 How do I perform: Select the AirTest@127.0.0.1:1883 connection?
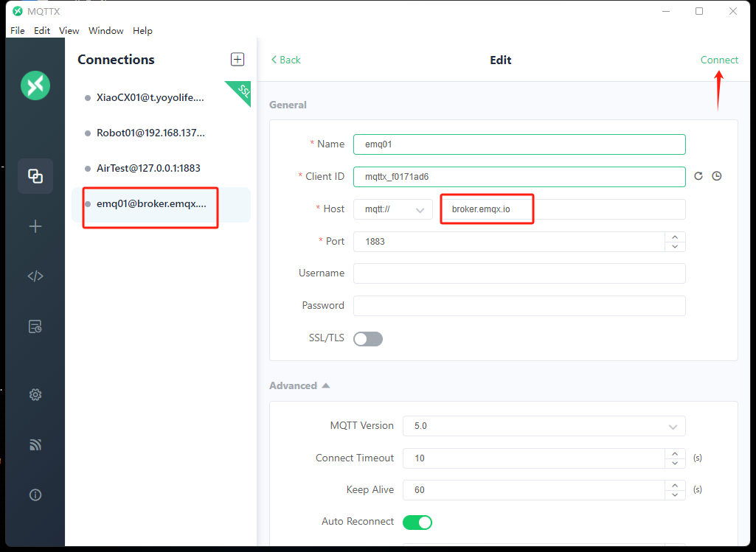(161, 168)
